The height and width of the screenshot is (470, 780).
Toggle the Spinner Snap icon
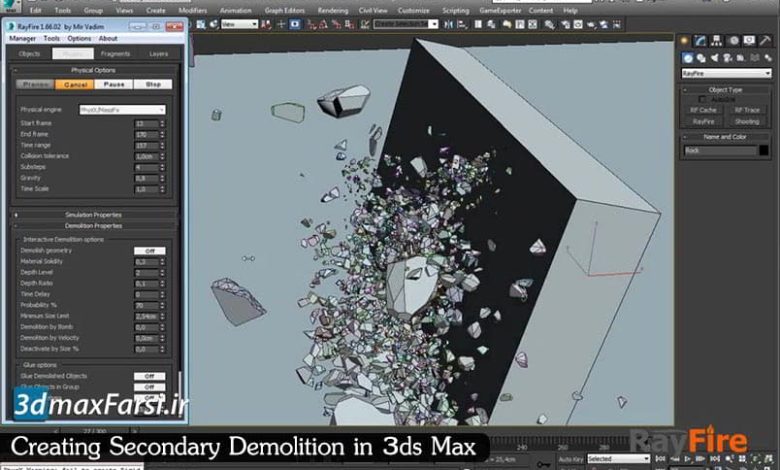(x=350, y=24)
